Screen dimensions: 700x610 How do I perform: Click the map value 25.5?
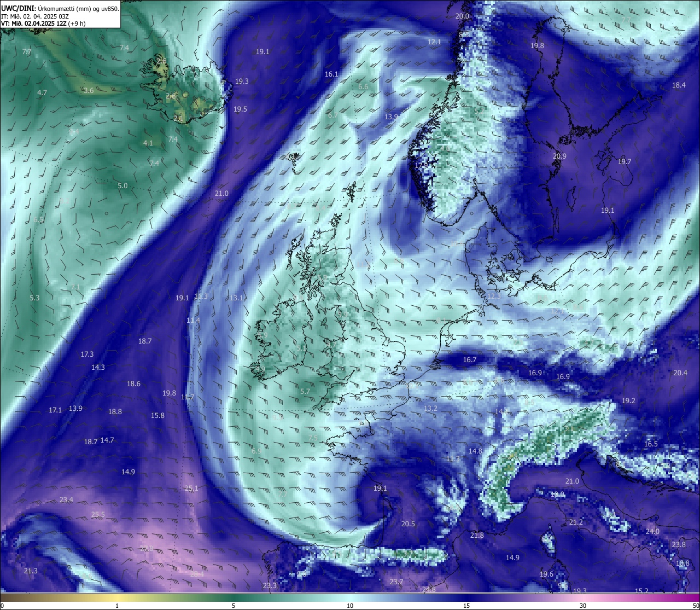[98, 515]
